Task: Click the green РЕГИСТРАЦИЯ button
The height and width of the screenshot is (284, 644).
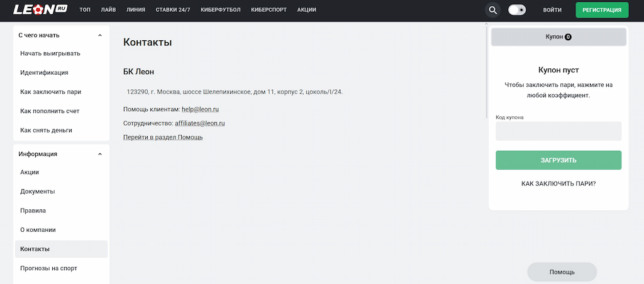Action: coord(602,10)
